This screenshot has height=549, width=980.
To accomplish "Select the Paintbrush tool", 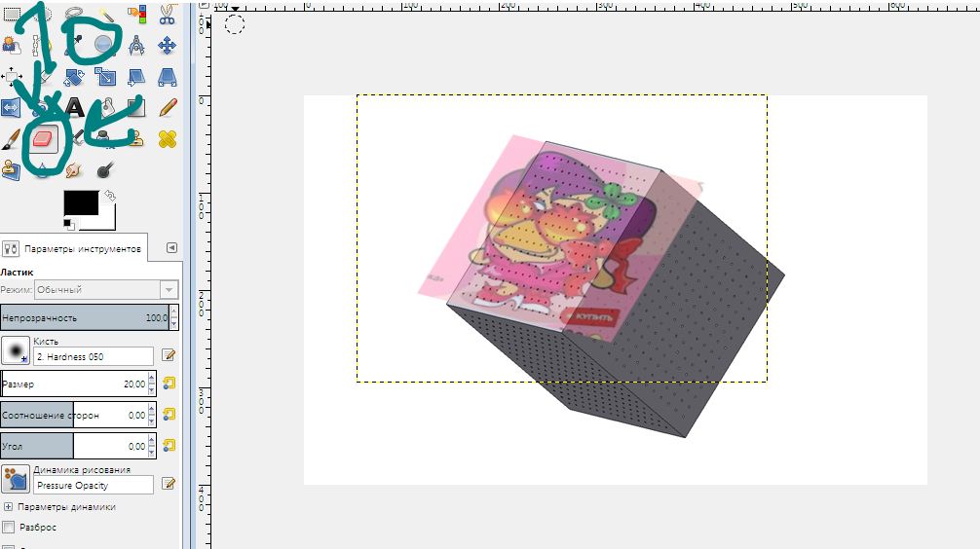I will tap(12, 138).
